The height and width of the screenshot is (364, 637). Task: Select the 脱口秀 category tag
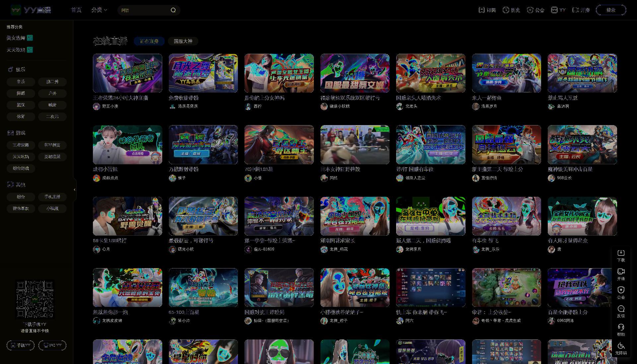coord(52,82)
